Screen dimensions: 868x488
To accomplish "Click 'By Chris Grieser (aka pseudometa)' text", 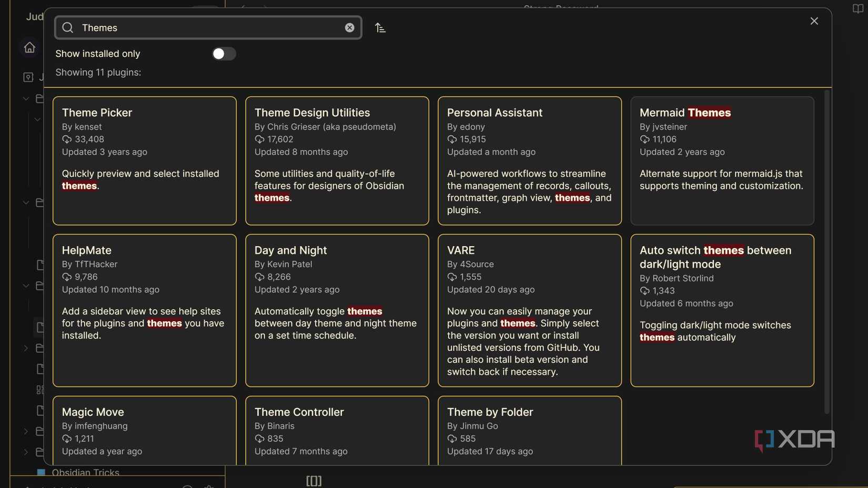I will 325,127.
